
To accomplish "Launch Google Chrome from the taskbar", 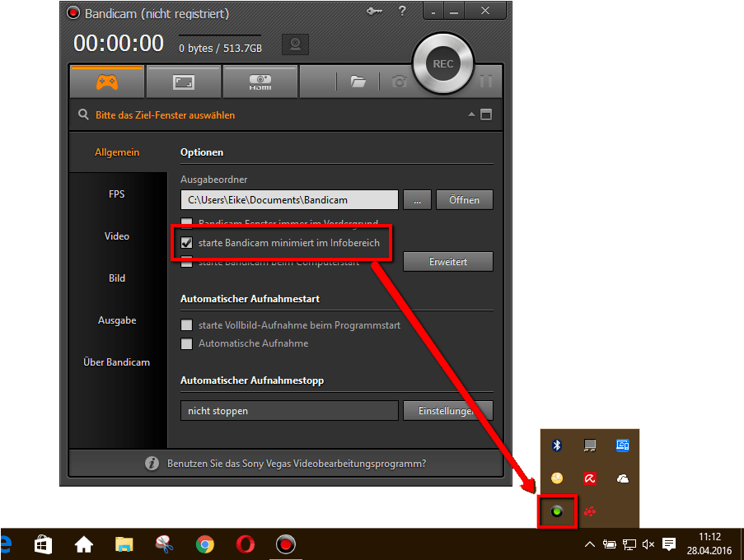I will point(205,544).
